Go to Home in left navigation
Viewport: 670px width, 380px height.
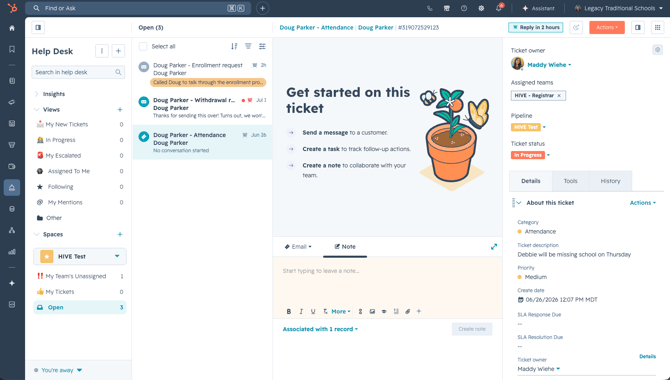click(12, 28)
